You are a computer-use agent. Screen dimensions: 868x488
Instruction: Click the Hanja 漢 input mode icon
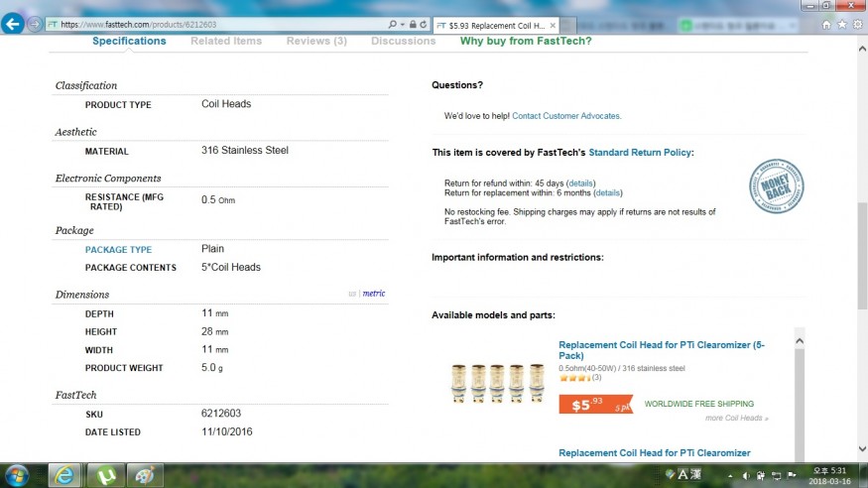(695, 475)
